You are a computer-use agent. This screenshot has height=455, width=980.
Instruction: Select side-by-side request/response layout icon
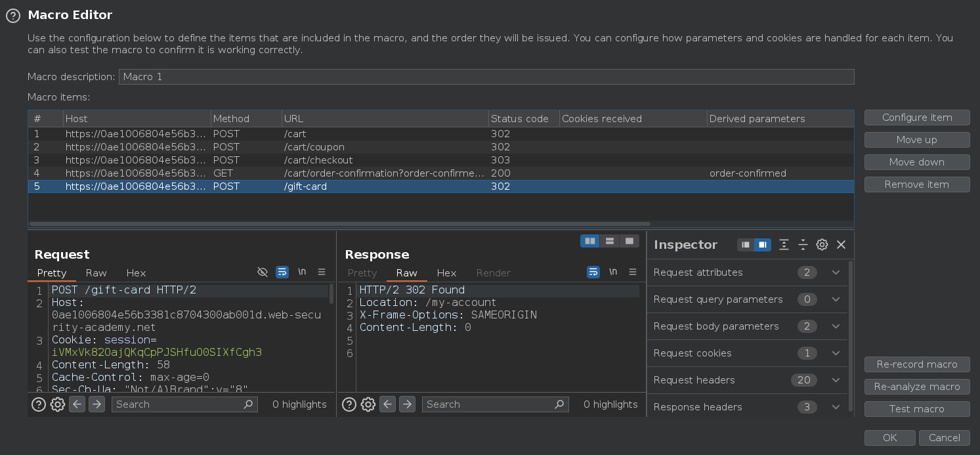(590, 241)
